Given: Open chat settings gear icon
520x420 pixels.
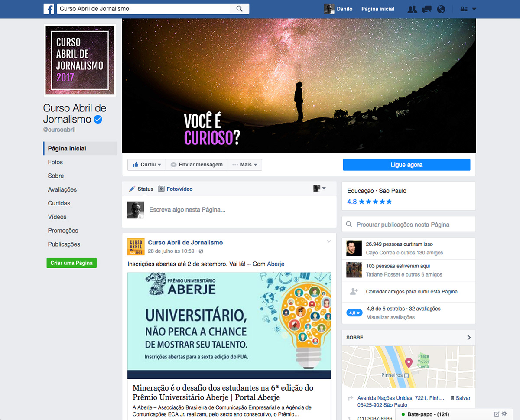Looking at the screenshot, I should tap(504, 414).
